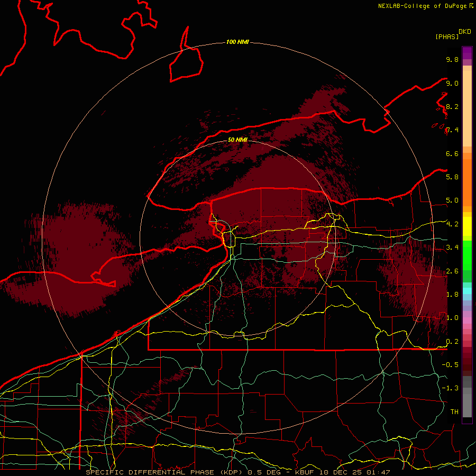The height and width of the screenshot is (476, 476).
Task: Select the 8.2 value on color scale
Action: pyautogui.click(x=452, y=106)
